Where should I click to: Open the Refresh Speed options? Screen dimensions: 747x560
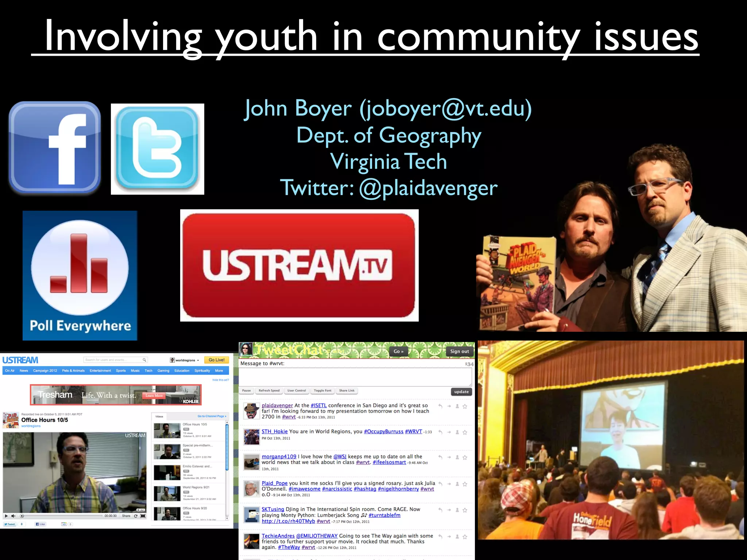[x=269, y=390]
